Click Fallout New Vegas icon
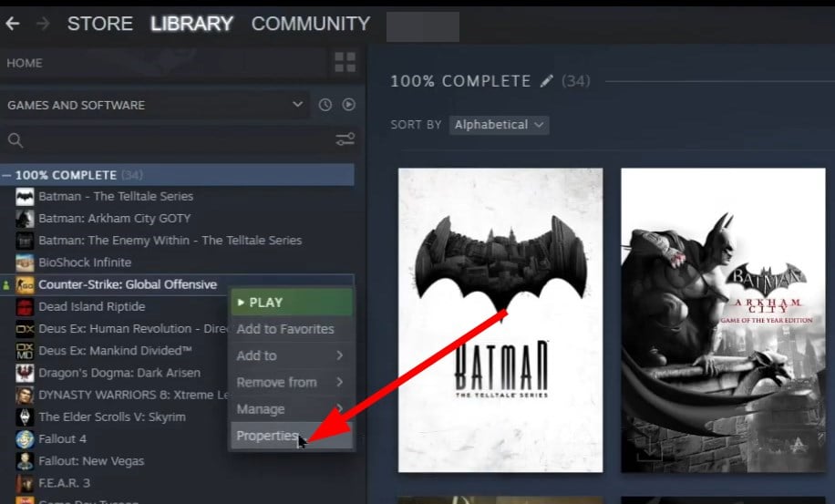Image resolution: width=835 pixels, height=504 pixels. [x=25, y=461]
